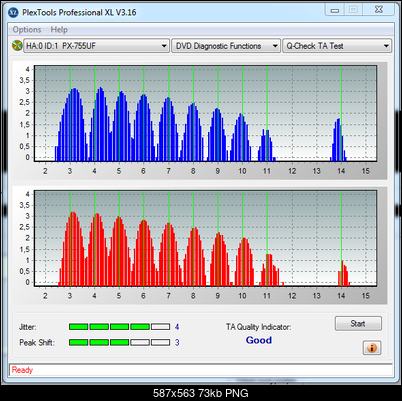
Task: Click the Peak Shift value 3
Action: [x=177, y=342]
